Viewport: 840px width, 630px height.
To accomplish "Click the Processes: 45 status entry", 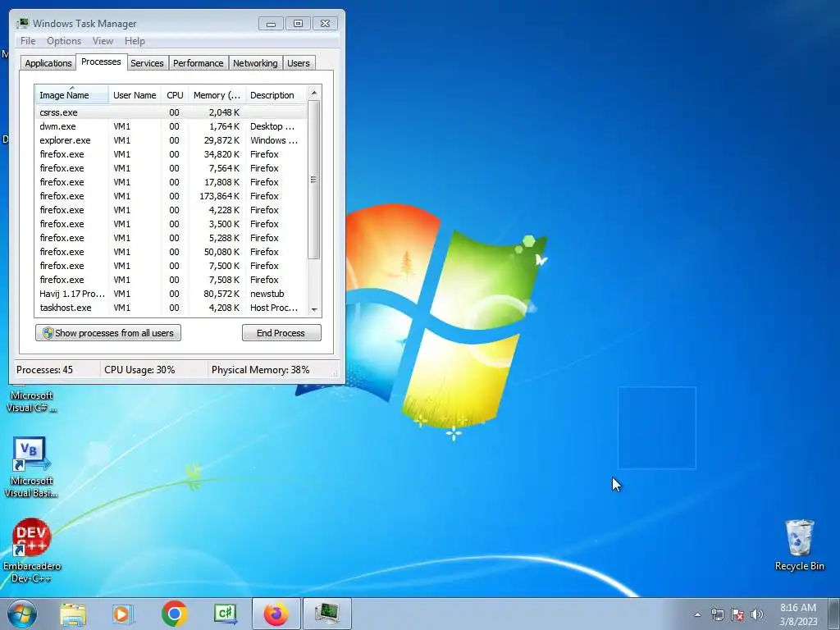I will [x=44, y=370].
